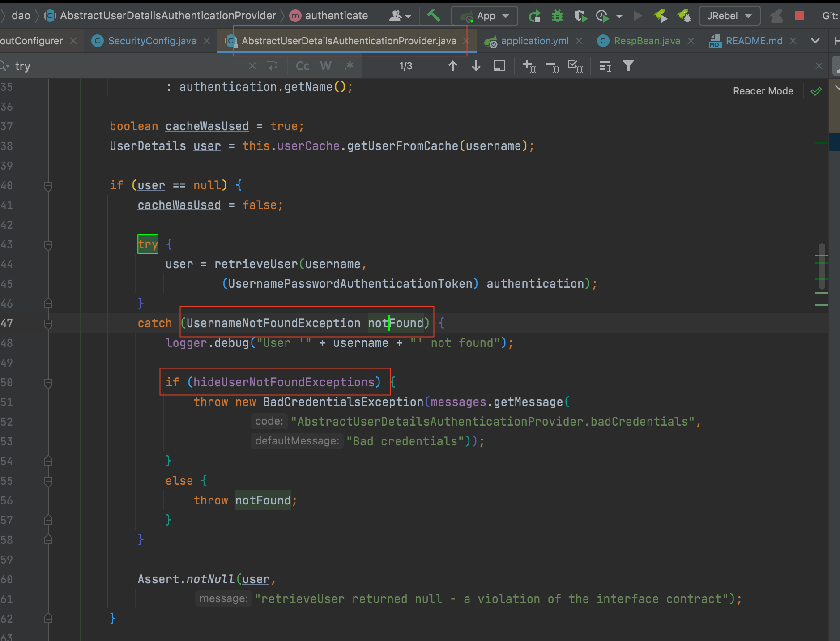Open the application.yml tab

click(534, 41)
